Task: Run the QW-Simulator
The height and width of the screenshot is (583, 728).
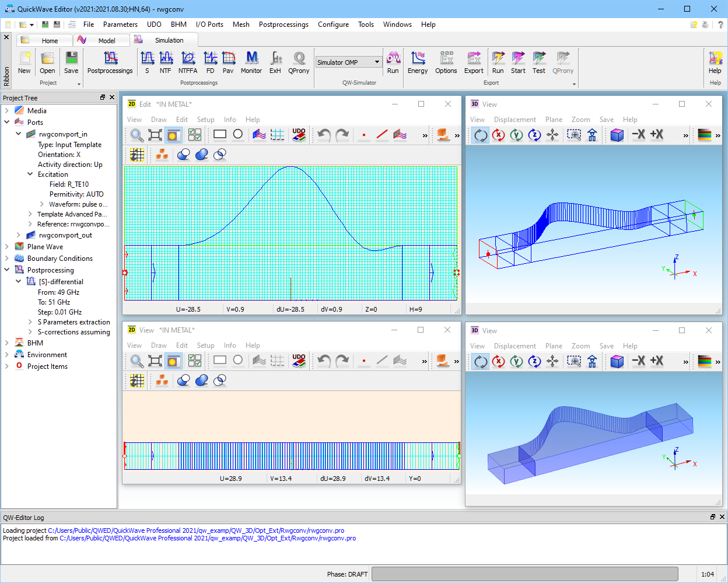Action: pyautogui.click(x=393, y=62)
